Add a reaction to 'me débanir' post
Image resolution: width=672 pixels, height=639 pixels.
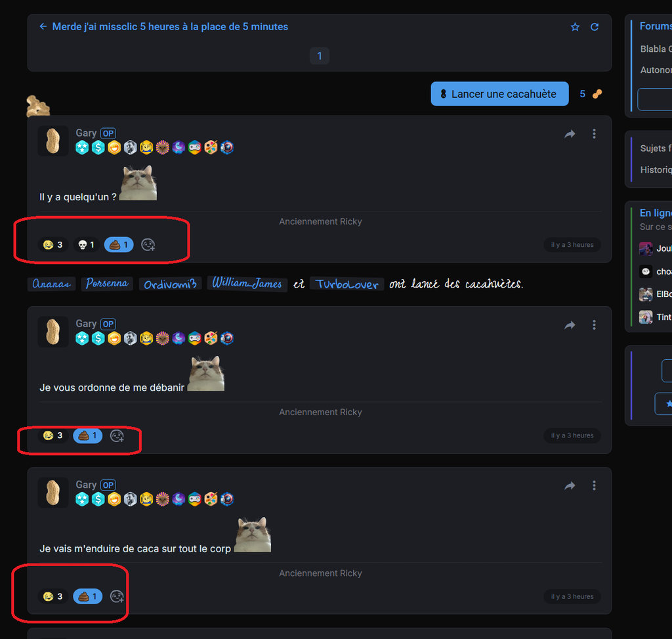click(117, 435)
